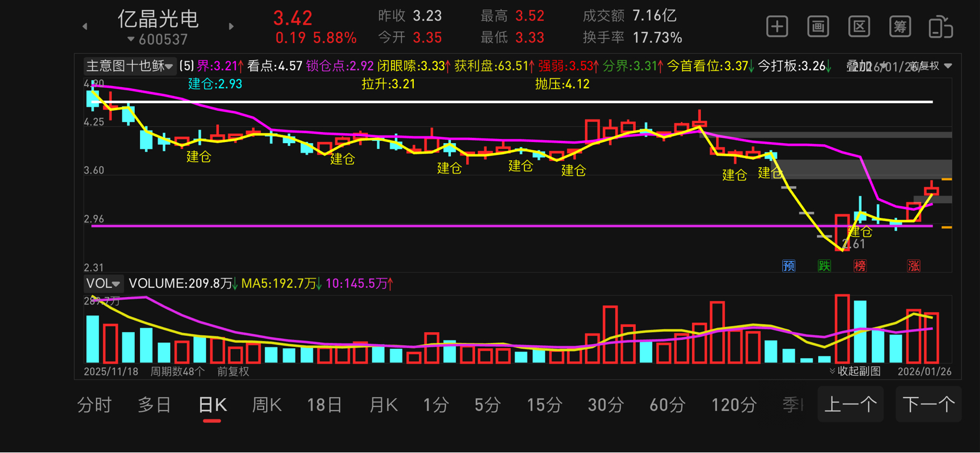Open the 筹 chip distribution icon
The width and height of the screenshot is (980, 453).
point(900,27)
